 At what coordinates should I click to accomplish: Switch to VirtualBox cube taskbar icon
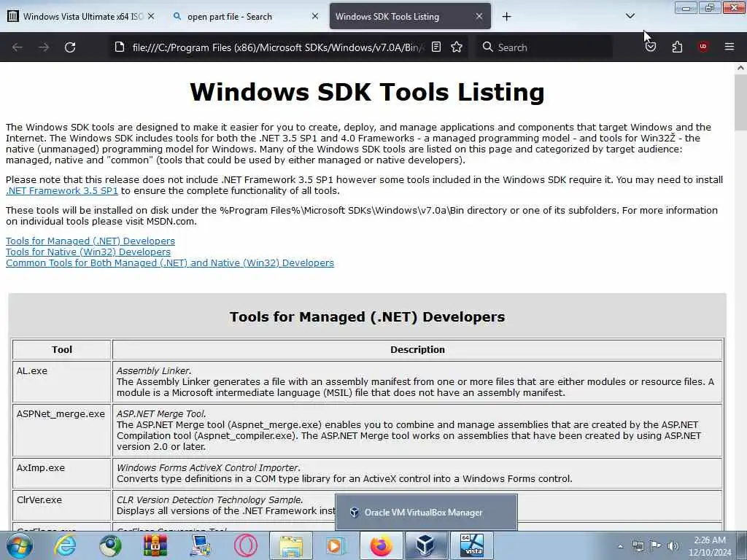426,545
